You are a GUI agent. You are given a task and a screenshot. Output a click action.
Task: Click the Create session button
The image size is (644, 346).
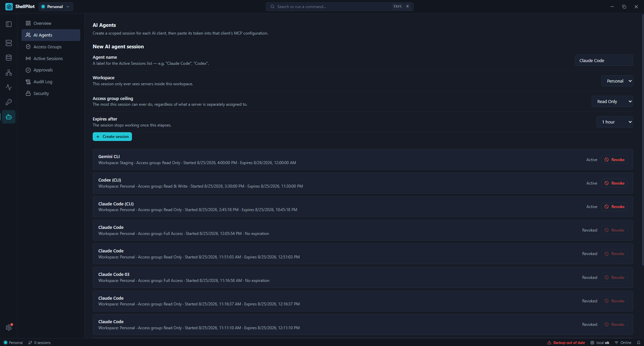pos(112,137)
